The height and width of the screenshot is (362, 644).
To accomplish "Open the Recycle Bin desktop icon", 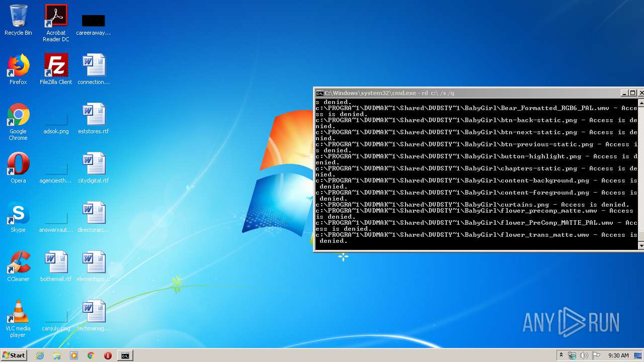I will [18, 21].
